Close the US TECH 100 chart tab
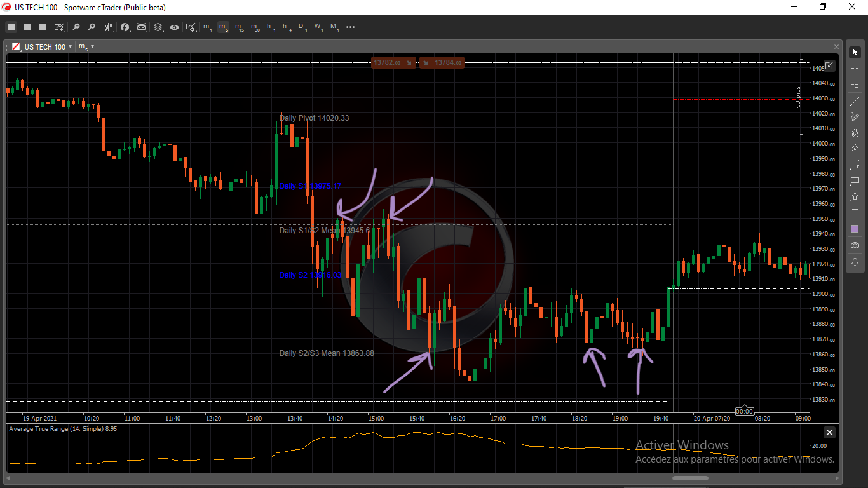Viewport: 868px width, 488px height. click(836, 46)
